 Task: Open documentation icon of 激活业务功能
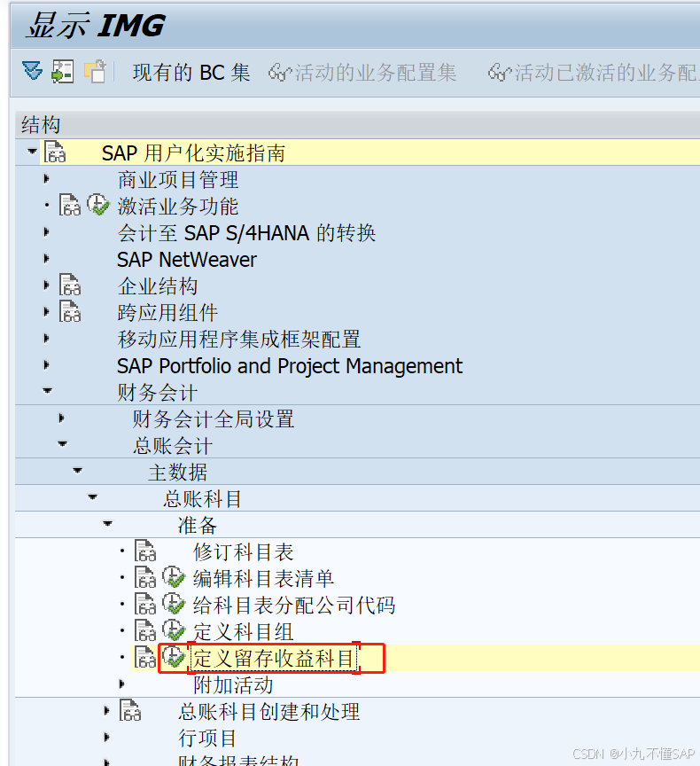(70, 205)
